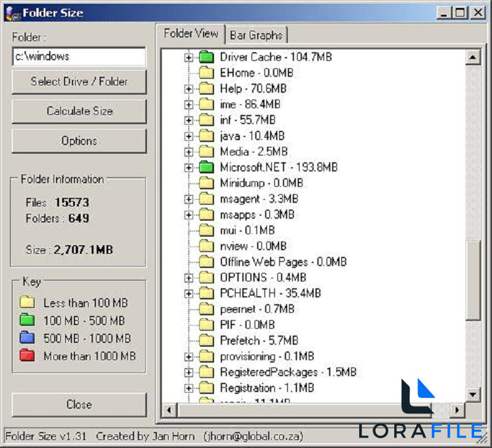Viewport: 492px width, 448px height.
Task: Expand the OPTIONS tree node
Action: click(x=189, y=278)
